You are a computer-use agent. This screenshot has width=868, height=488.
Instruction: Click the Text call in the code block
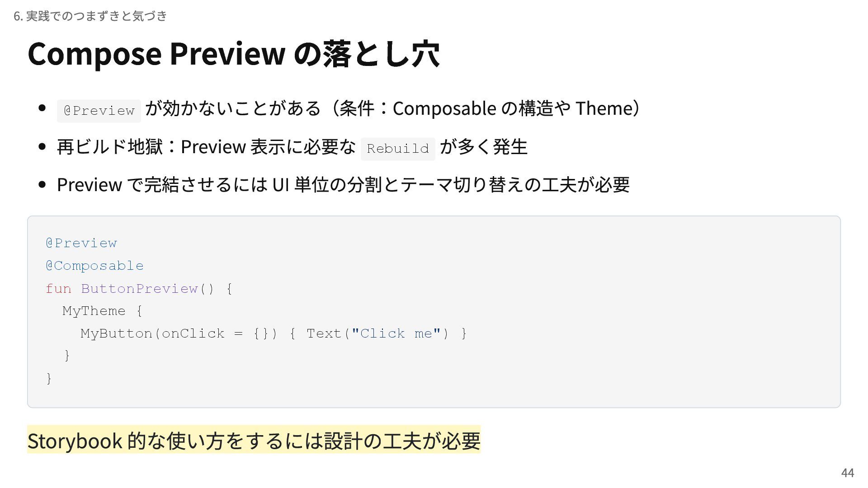(x=324, y=333)
